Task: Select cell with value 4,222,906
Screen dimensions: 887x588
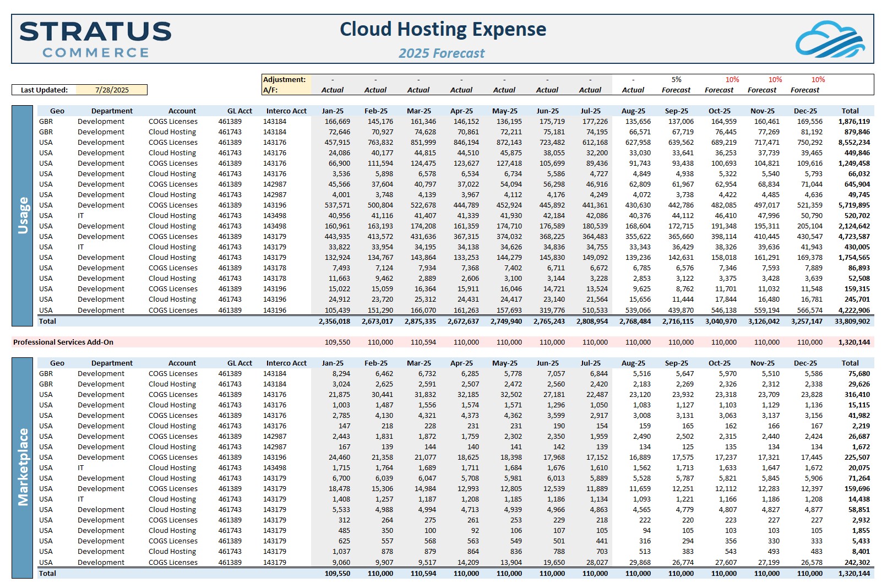Action: pyautogui.click(x=854, y=310)
